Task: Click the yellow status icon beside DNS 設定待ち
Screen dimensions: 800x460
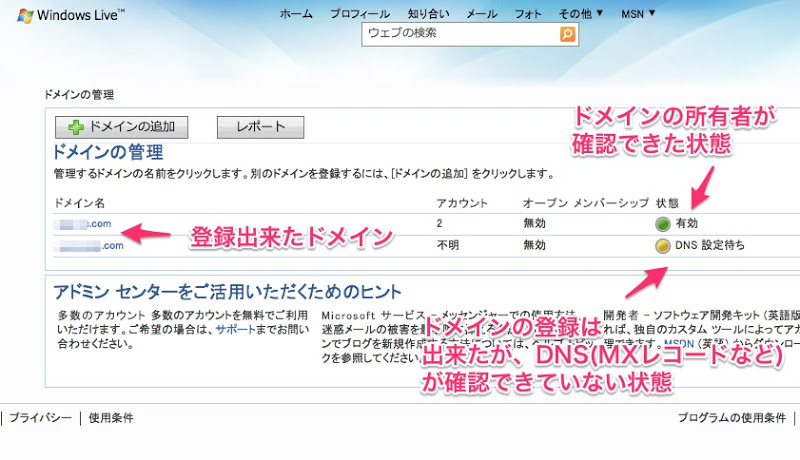Action: (x=662, y=246)
